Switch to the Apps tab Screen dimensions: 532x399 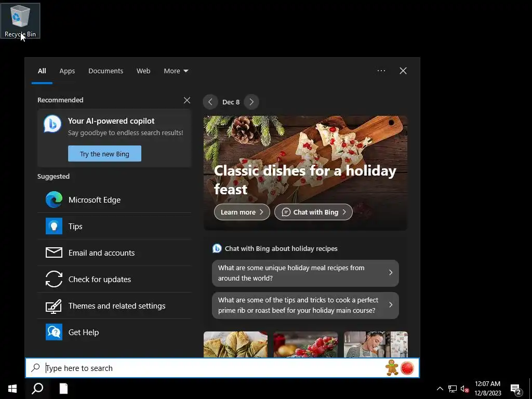(x=67, y=71)
